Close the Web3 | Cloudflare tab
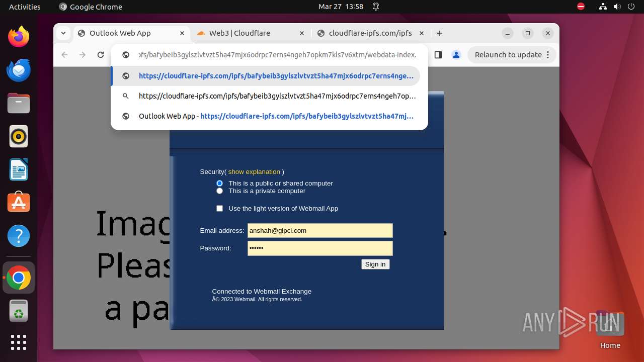Viewport: 644px width, 362px height. click(x=302, y=33)
